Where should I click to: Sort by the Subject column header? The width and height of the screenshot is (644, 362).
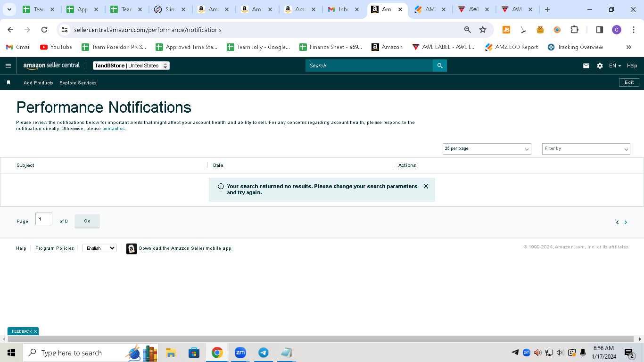(x=25, y=165)
